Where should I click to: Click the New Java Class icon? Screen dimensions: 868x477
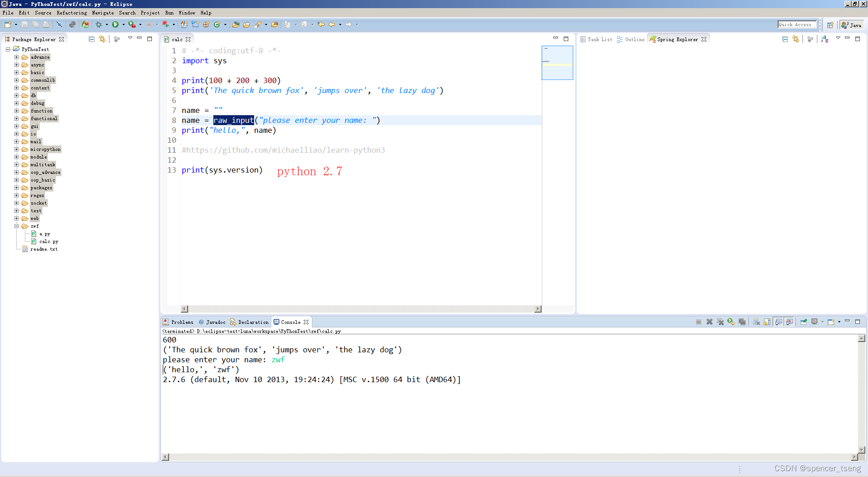tap(217, 24)
